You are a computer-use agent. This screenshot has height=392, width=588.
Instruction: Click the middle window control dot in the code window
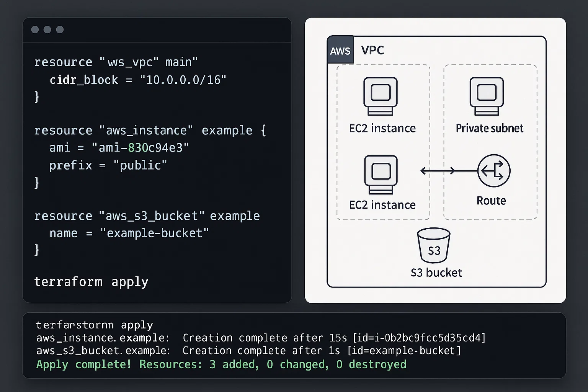[47, 29]
